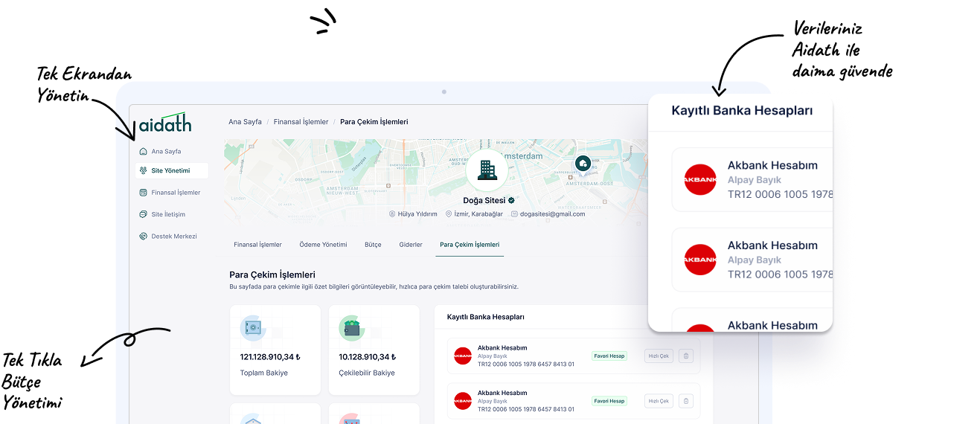
Task: Click the home marker pin on the map
Action: tap(583, 163)
